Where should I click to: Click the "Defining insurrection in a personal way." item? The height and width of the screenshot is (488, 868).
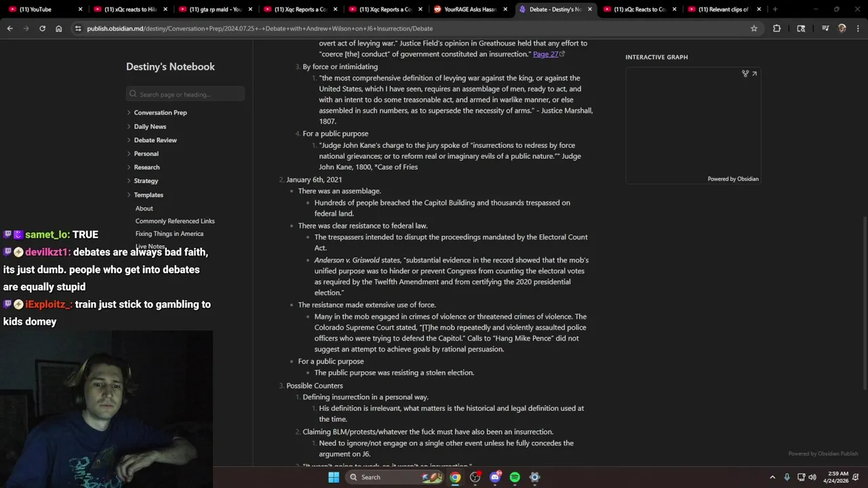366,397
